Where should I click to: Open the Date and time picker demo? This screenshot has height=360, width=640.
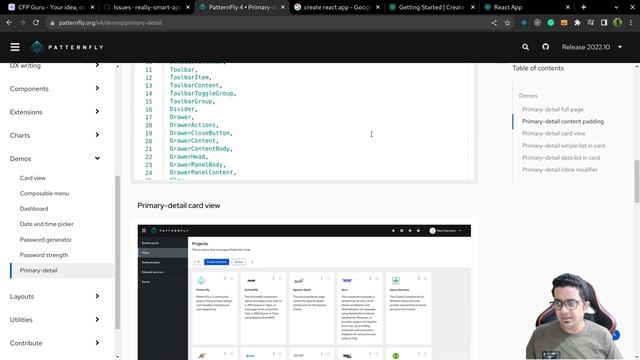[47, 224]
